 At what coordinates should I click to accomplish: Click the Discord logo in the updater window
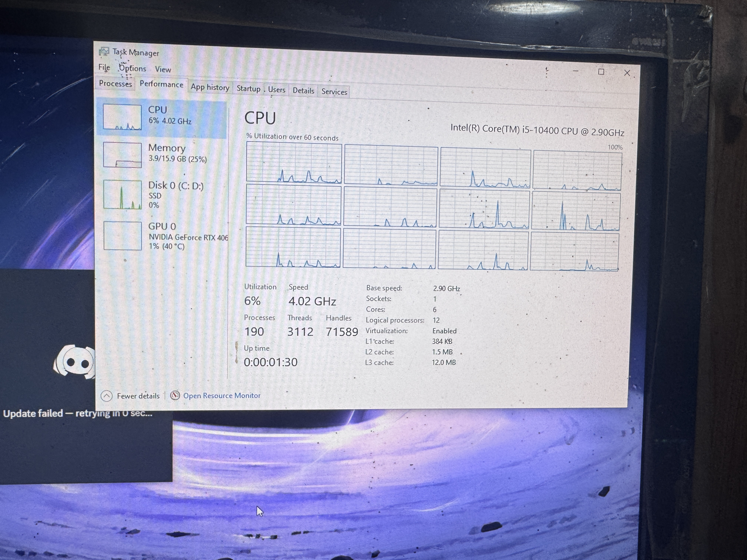coord(74,362)
